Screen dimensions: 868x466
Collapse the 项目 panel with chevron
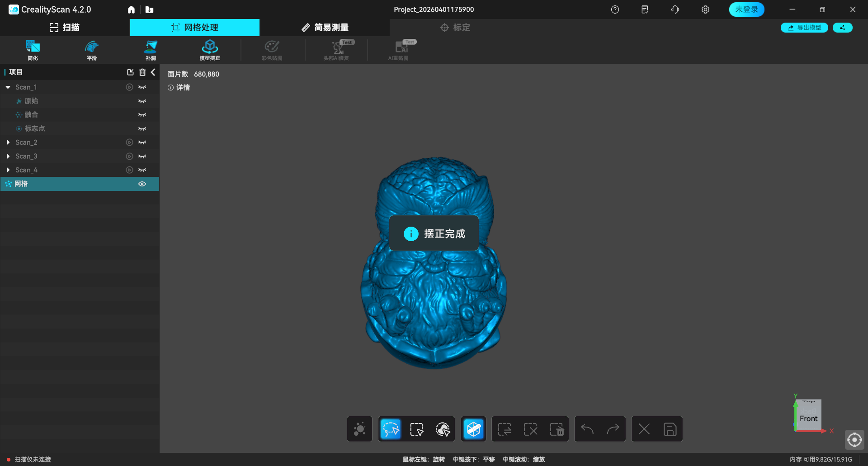coord(153,72)
